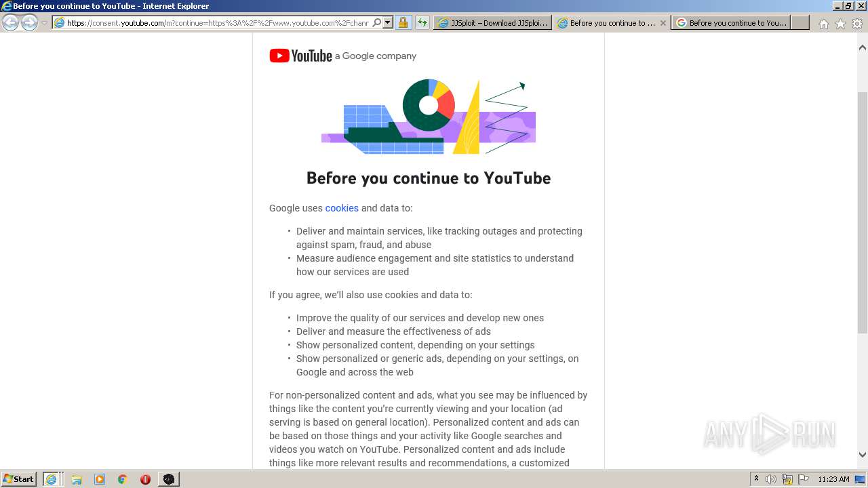Click the YouTube logo

tap(300, 56)
